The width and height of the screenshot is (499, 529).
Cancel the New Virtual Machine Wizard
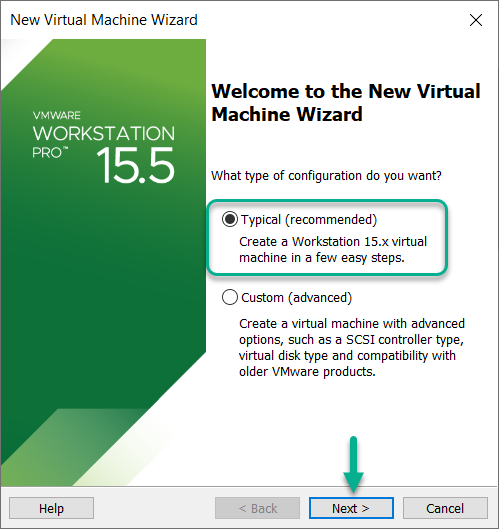[x=445, y=508]
